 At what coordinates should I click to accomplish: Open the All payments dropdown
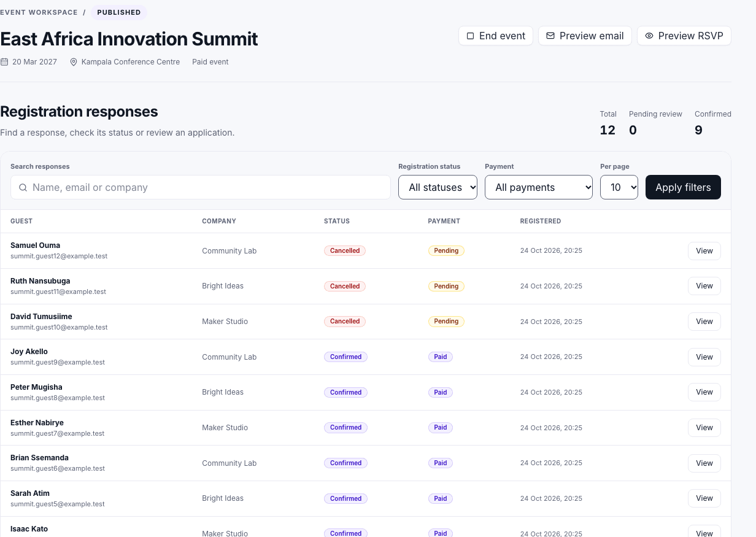click(x=539, y=187)
